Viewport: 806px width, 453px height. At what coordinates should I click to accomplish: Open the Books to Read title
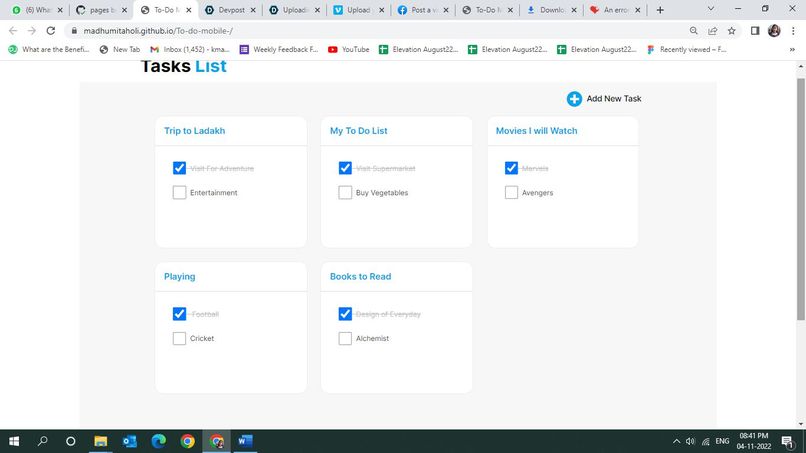coord(360,277)
